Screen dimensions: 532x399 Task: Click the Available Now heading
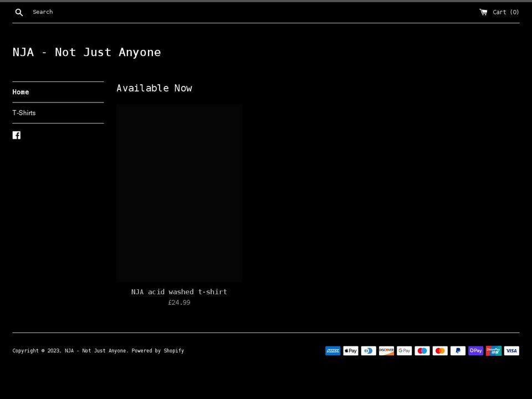coord(155,88)
